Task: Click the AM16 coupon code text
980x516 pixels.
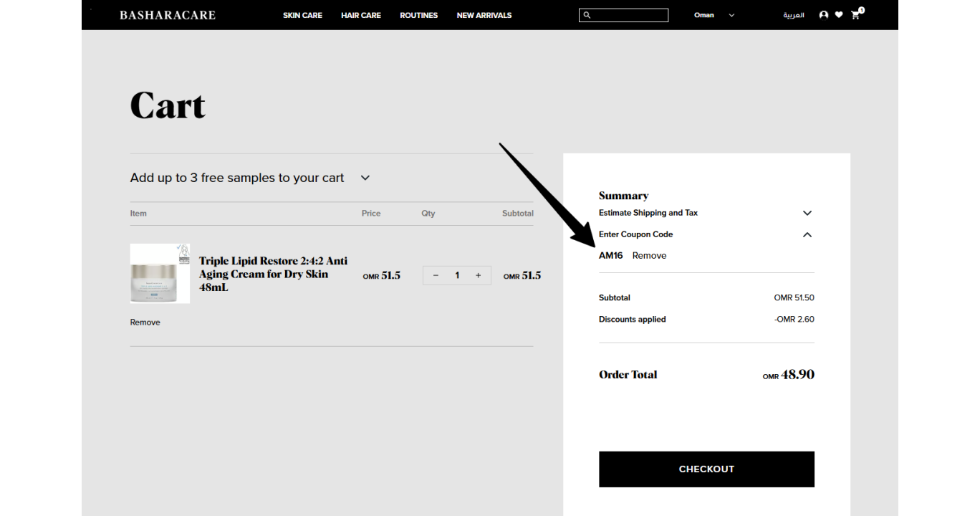Action: 611,256
